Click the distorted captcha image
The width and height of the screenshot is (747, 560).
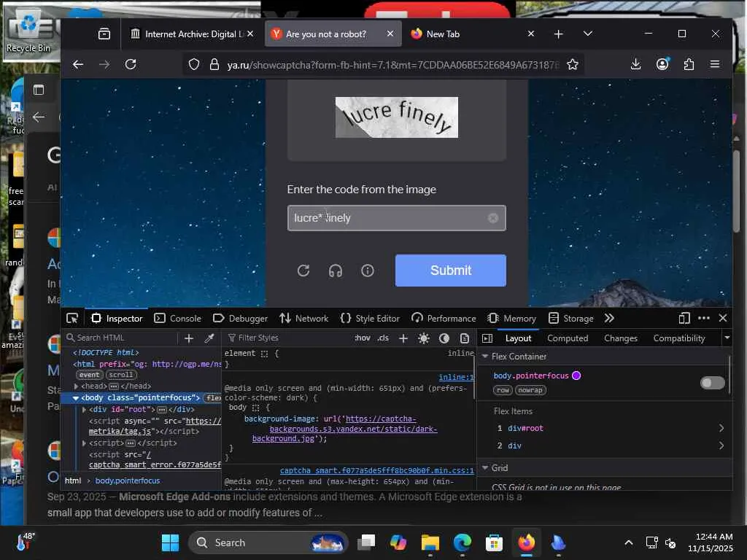pos(396,117)
